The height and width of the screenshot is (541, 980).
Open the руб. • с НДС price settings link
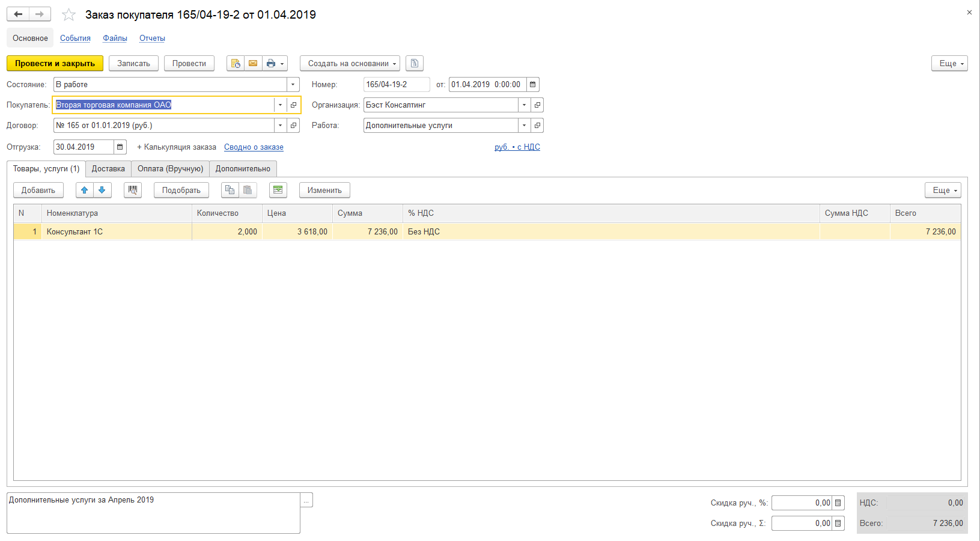click(x=517, y=147)
